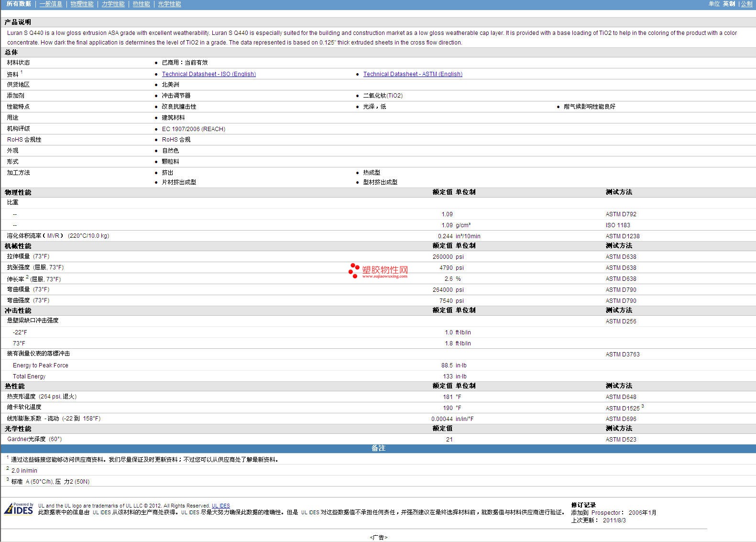Show the 光学性能 tab
The height and width of the screenshot is (542, 756).
coord(169,4)
